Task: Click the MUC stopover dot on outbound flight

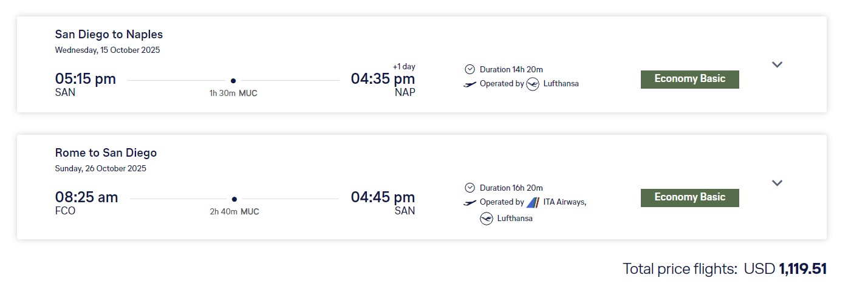Action: 233,80
